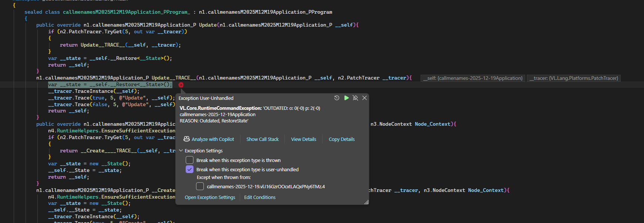Expand the __self inline debug value
The height and width of the screenshot is (223, 644).
tap(473, 78)
